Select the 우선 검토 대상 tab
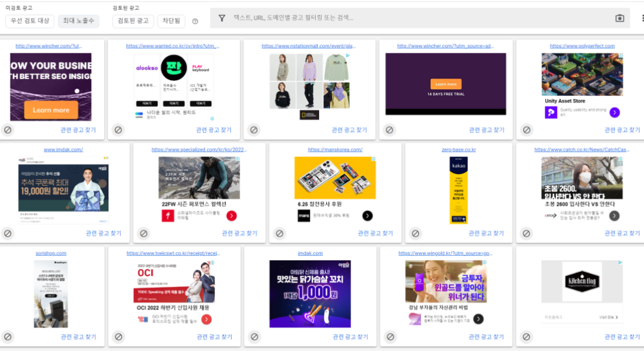Screen dimensions: 644x351 coord(30,21)
